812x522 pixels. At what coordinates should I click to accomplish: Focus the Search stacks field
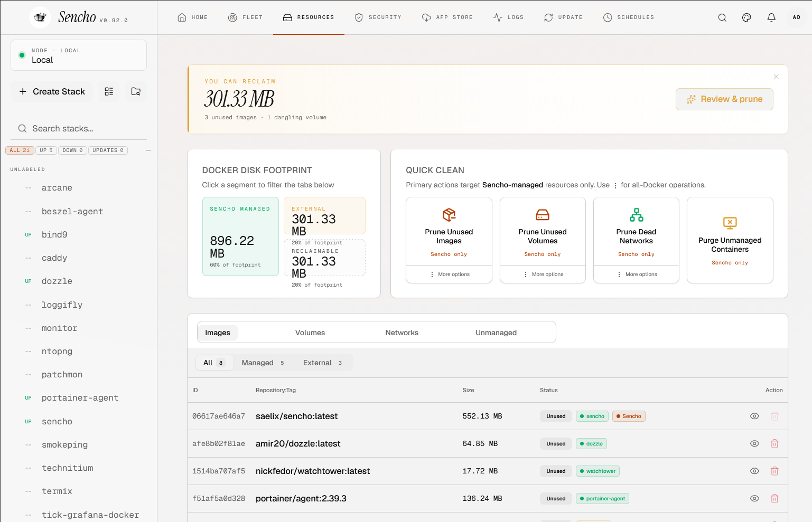click(79, 129)
